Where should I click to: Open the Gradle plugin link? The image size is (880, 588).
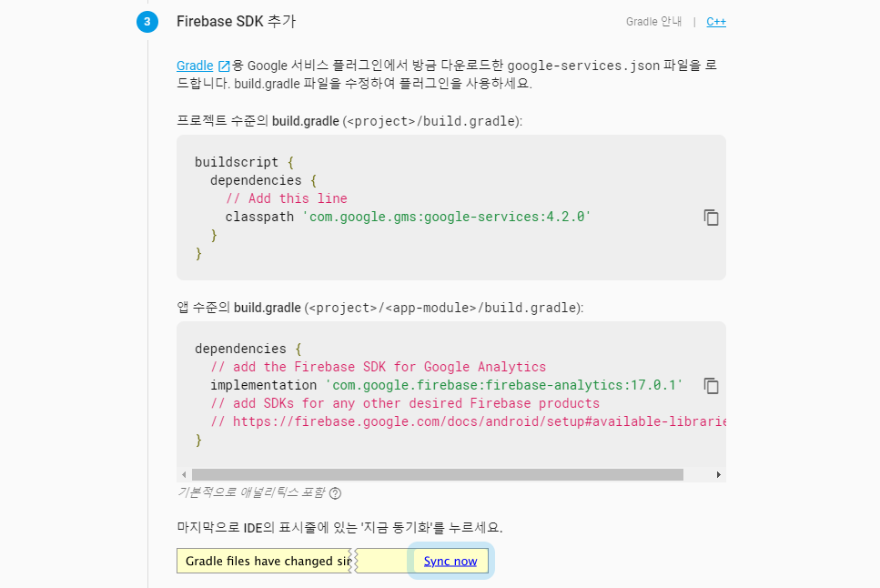(195, 66)
